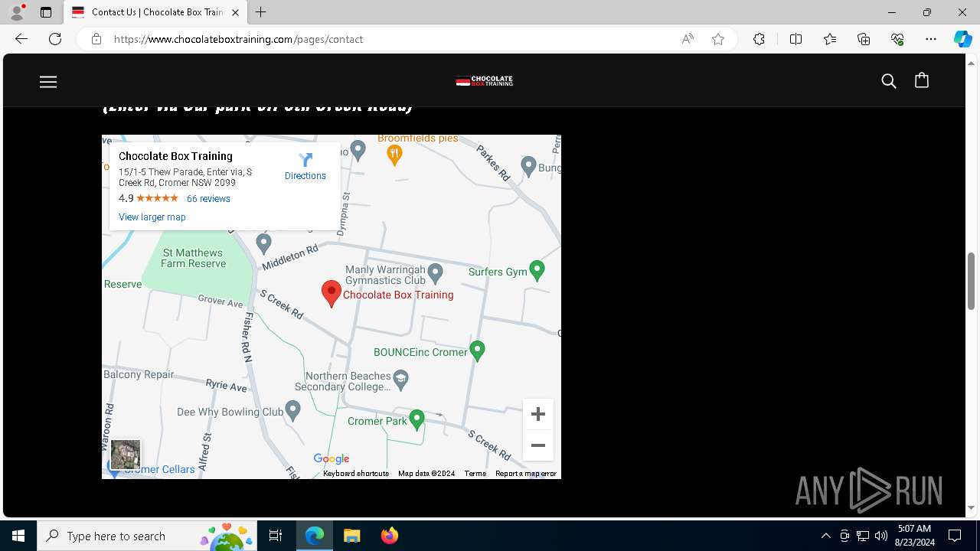Open the Windows Start menu

(x=18, y=536)
